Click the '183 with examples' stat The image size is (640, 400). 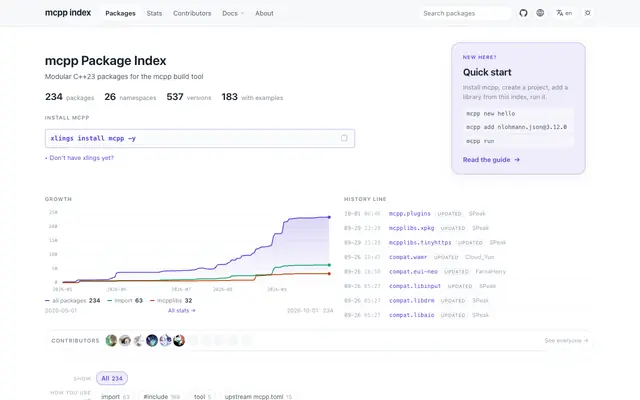click(x=252, y=97)
